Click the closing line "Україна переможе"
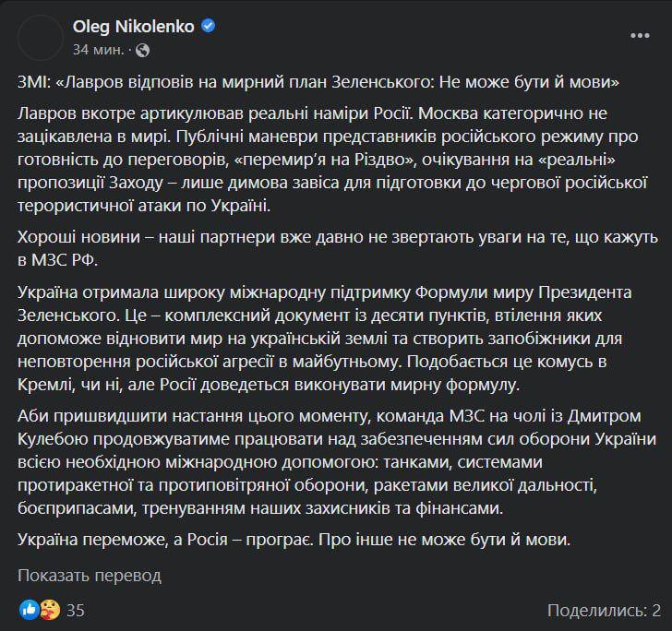Image resolution: width=672 pixels, height=631 pixels. [300, 537]
